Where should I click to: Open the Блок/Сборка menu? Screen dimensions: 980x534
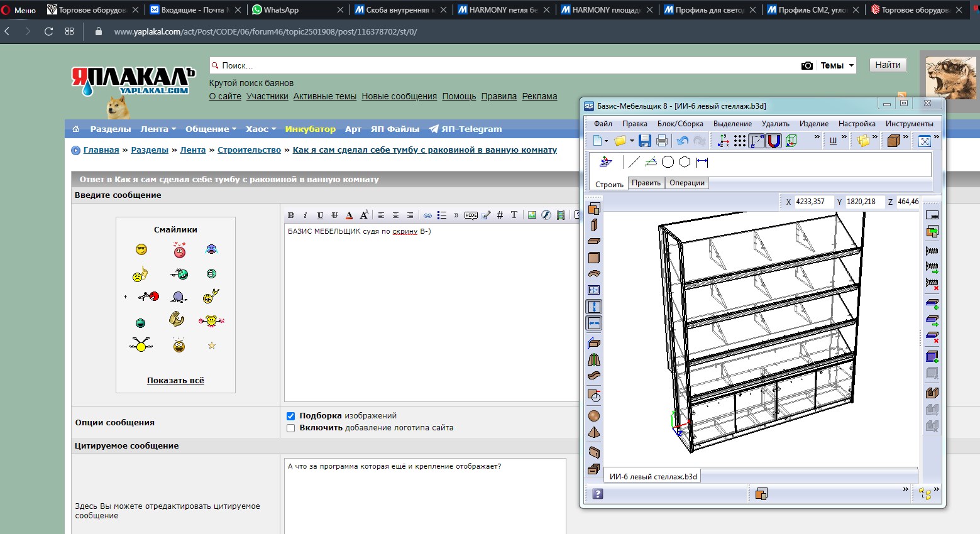tap(680, 124)
